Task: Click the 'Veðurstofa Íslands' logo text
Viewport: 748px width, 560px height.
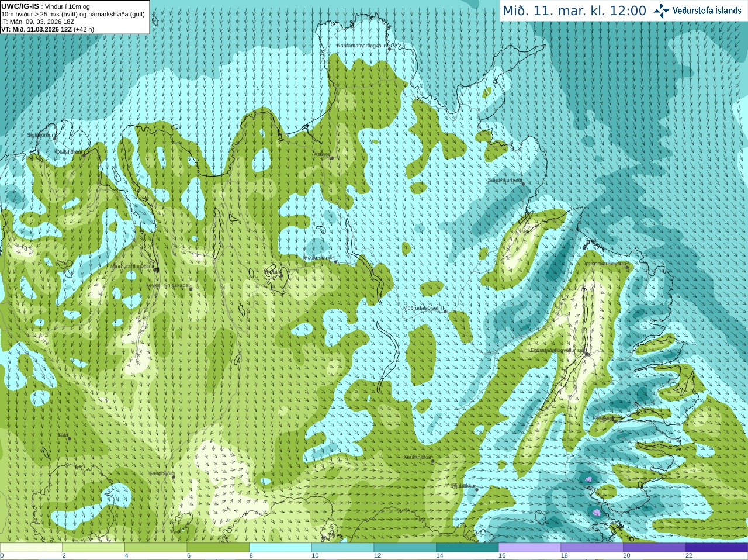Action: click(707, 11)
